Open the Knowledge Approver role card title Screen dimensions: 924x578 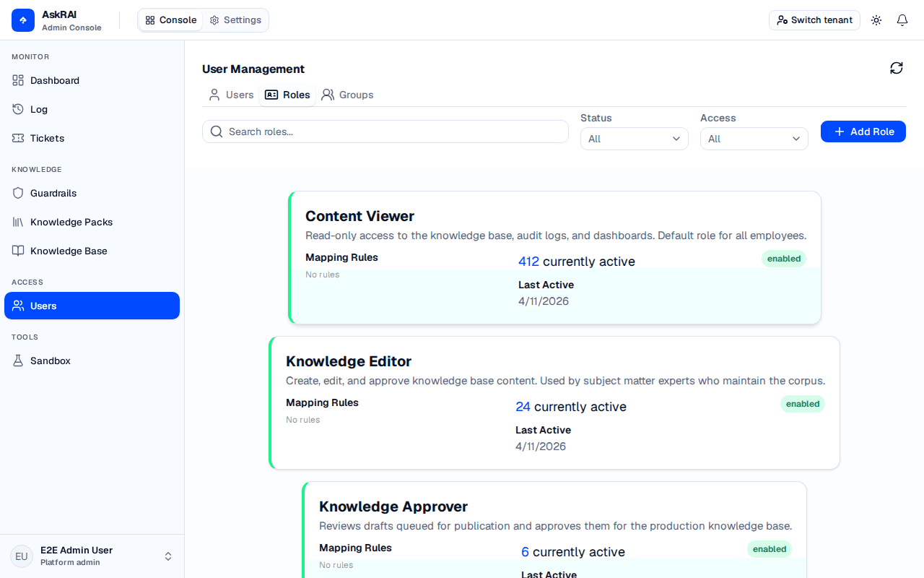(x=393, y=506)
